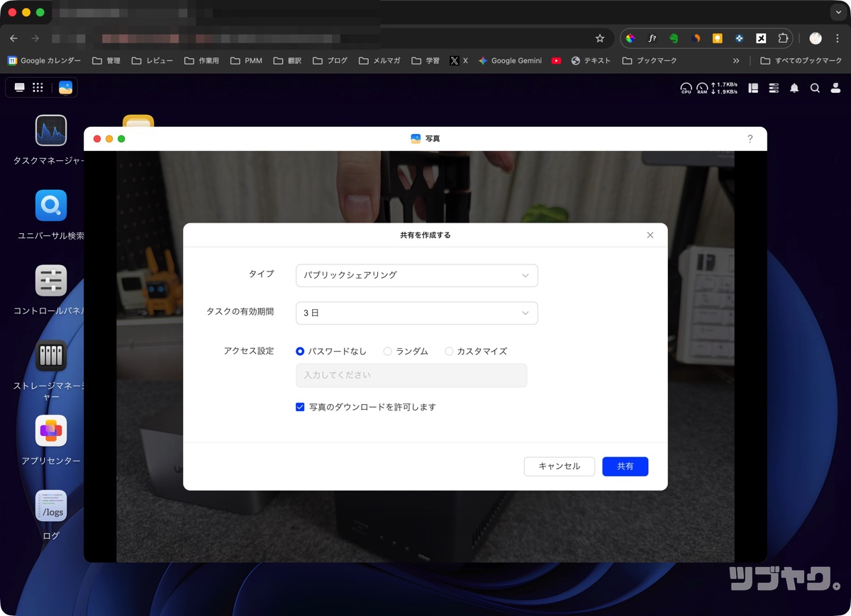Screen dimensions: 851x616
Task: Expand the hidden bookmarks overflow chevron
Action: click(x=736, y=61)
